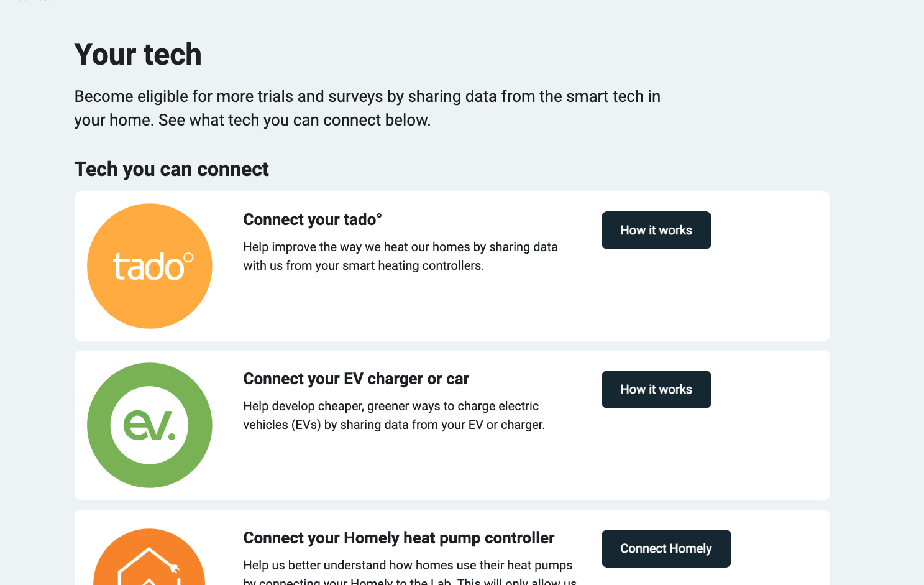Click the plug symbol in Homely logo
The height and width of the screenshot is (585, 924).
[x=175, y=568]
